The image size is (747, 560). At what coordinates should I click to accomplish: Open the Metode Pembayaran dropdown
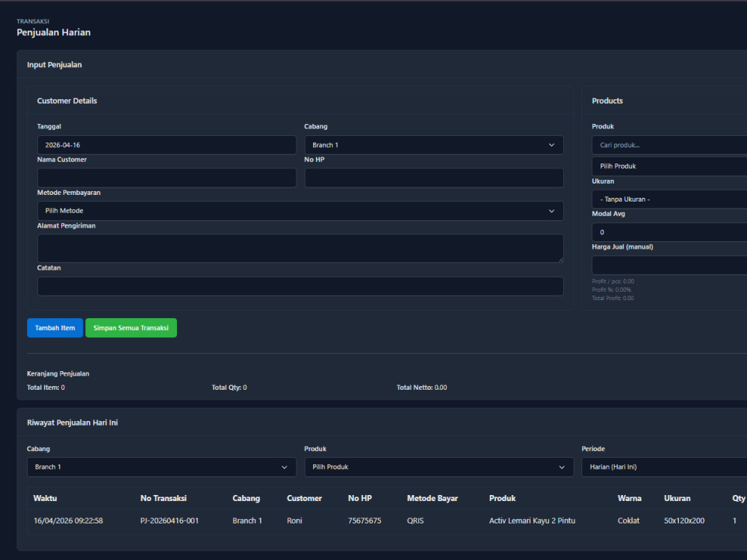pos(300,211)
